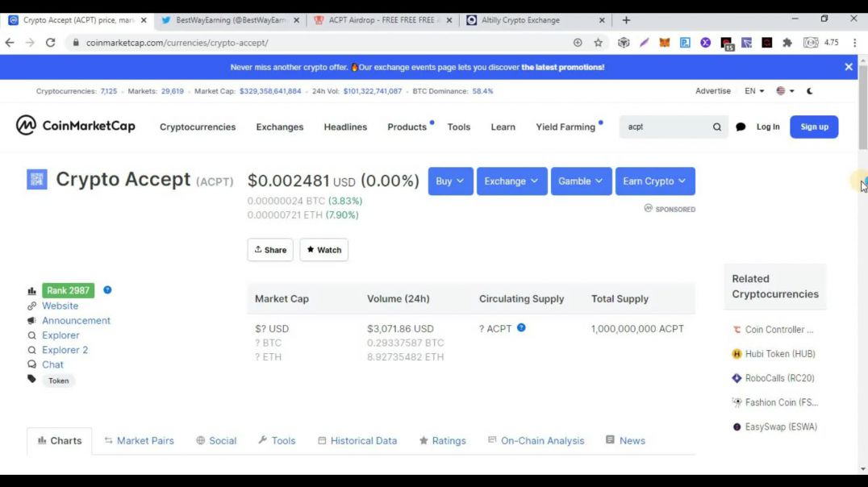Add coin to watchlist with Watch

[x=323, y=250]
